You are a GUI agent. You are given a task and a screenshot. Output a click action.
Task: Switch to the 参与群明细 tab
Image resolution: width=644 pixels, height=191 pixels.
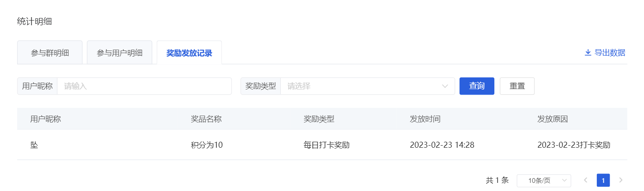coord(50,53)
